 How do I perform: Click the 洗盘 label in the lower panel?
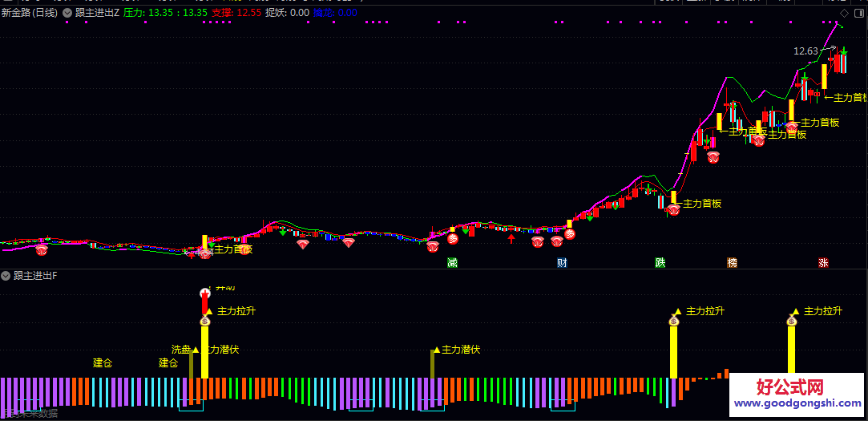[181, 350]
